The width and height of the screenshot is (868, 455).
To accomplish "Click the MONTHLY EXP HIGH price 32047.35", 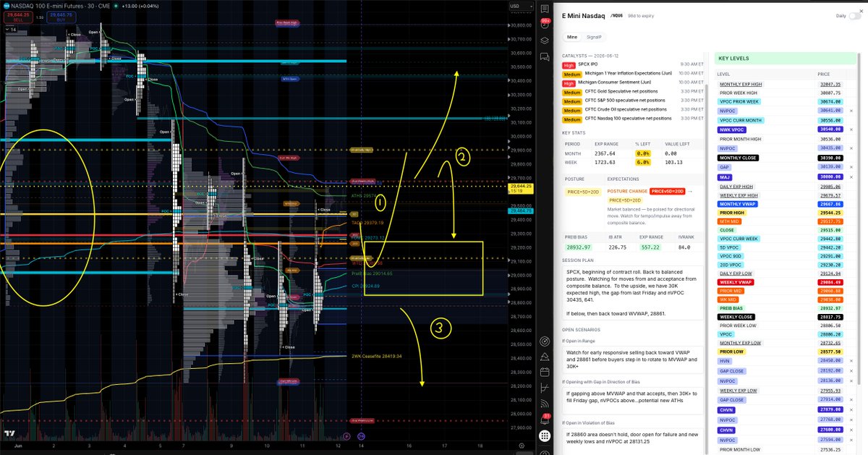I will pos(832,84).
